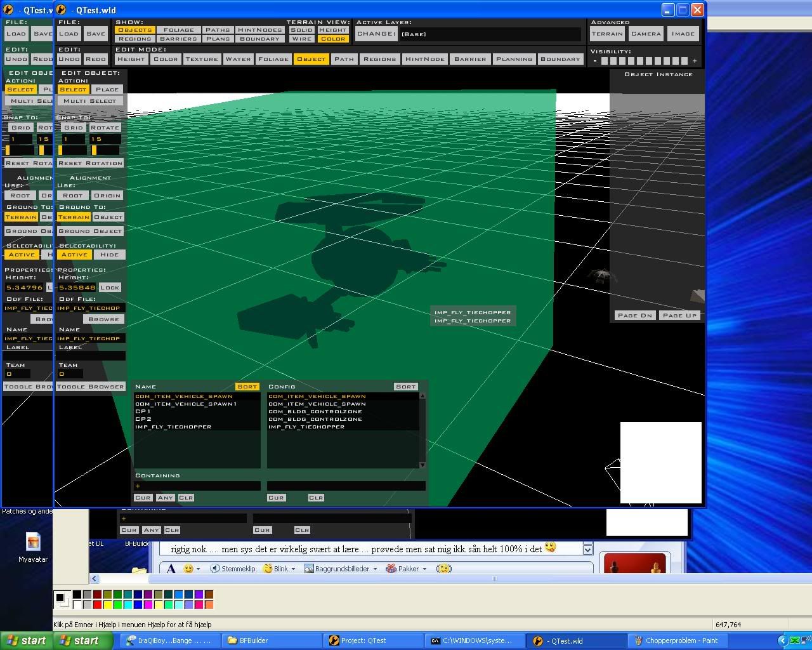Viewport: 812px width, 650px height.
Task: Open Project: QTest taskbar item
Action: tap(373, 640)
